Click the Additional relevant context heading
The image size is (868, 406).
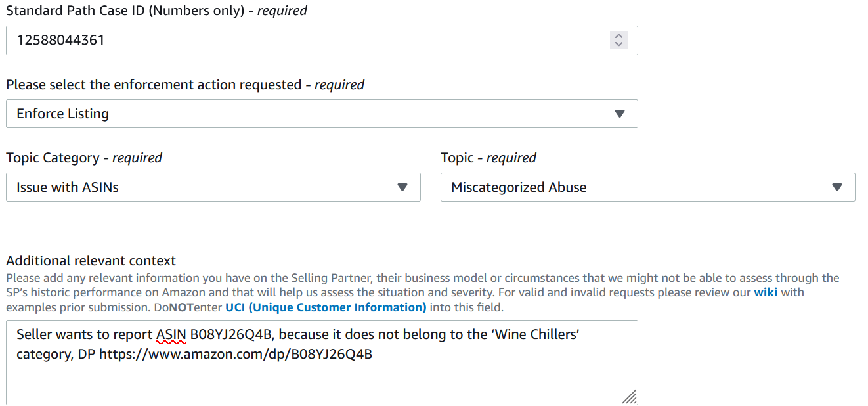(x=91, y=261)
